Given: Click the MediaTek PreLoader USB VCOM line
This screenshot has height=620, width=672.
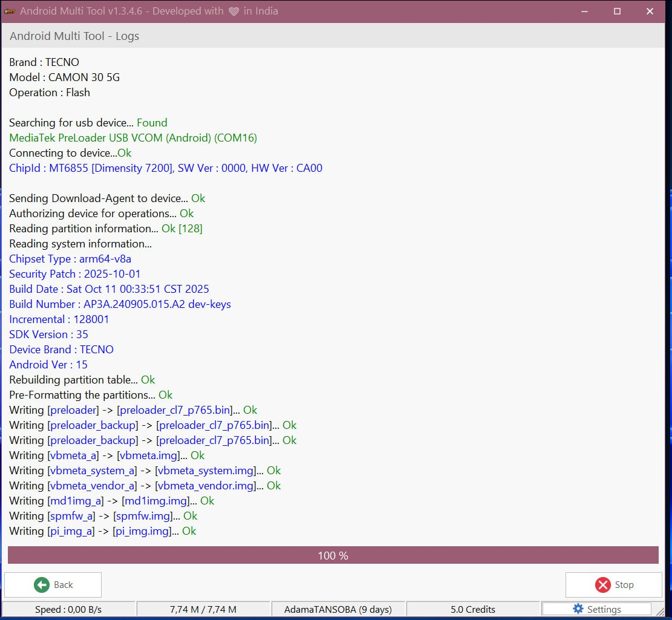Looking at the screenshot, I should click(133, 138).
